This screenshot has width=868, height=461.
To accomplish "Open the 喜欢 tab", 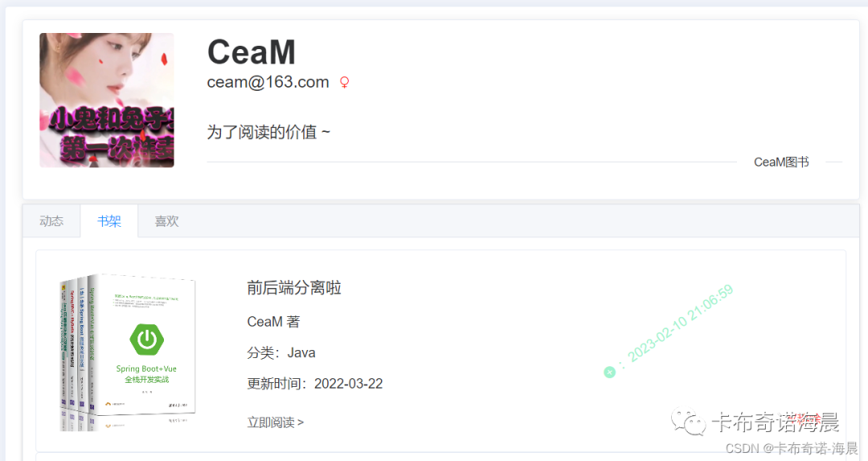I will coord(166,221).
